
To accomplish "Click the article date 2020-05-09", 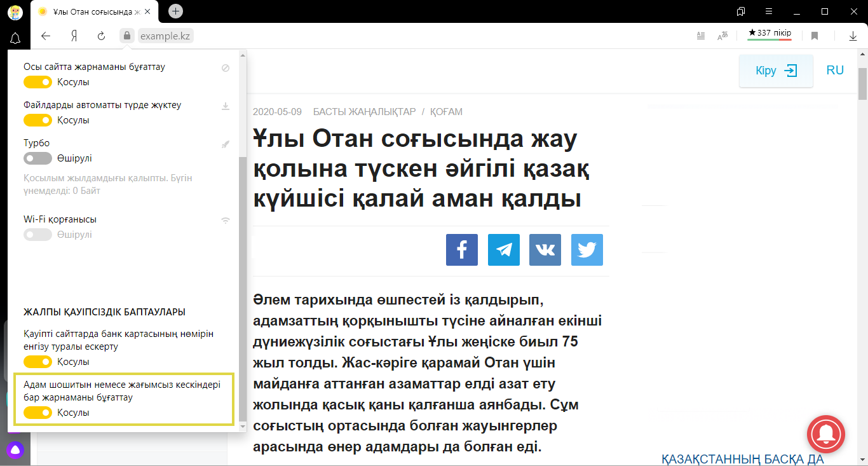I will click(x=277, y=112).
